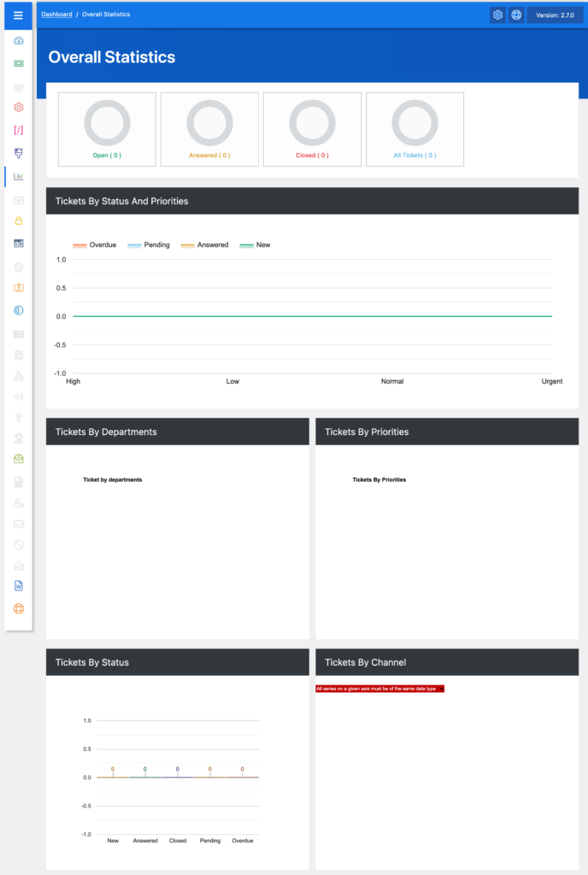This screenshot has width=588, height=875.
Task: Open the greyed users group sidebar icon
Action: pos(19,88)
